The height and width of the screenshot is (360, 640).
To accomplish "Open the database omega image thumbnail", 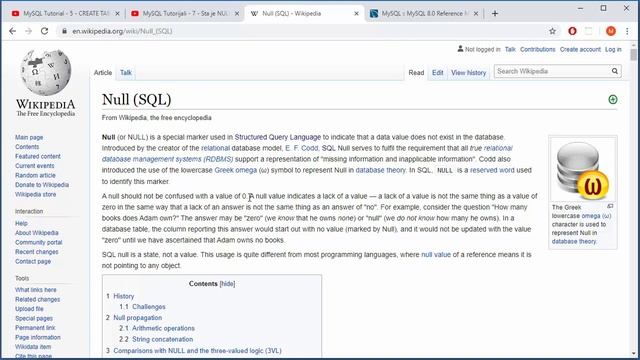I will pos(582,169).
